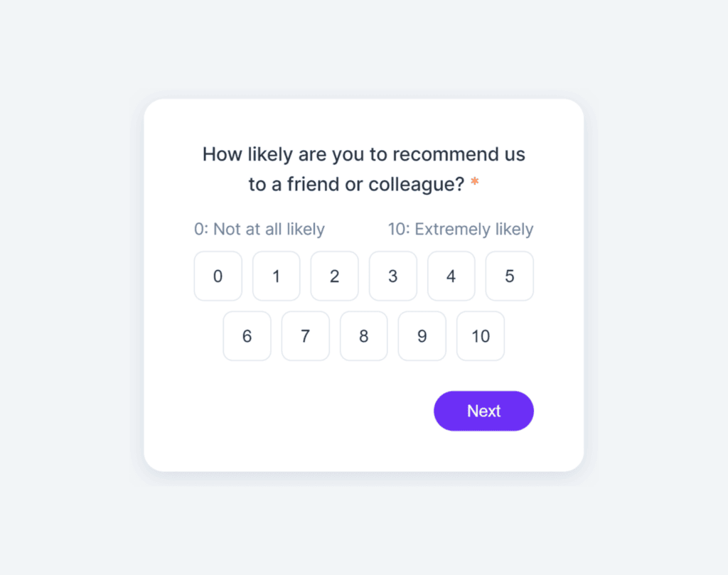Viewport: 728px width, 575px height.
Task: Select rating 9 on the scale
Action: (x=422, y=335)
